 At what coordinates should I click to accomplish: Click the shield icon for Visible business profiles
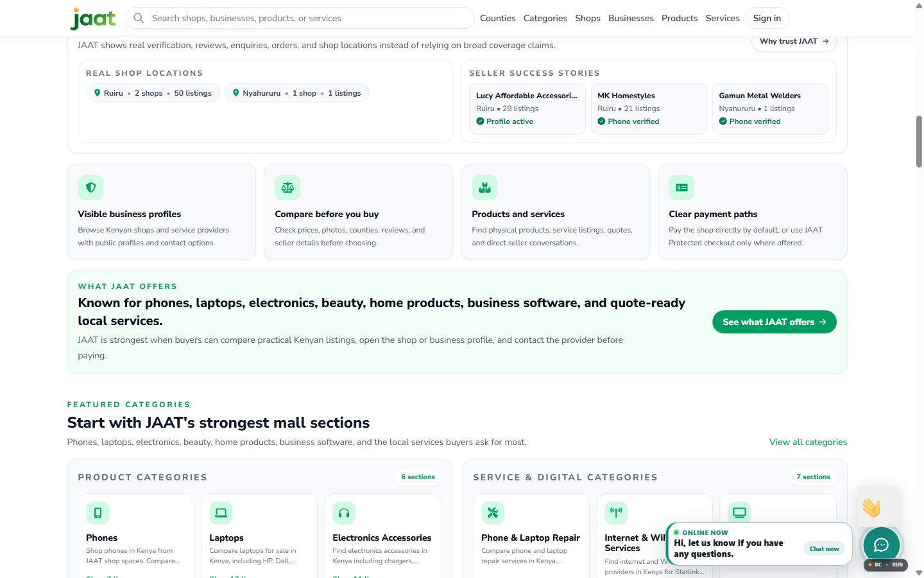tap(90, 188)
